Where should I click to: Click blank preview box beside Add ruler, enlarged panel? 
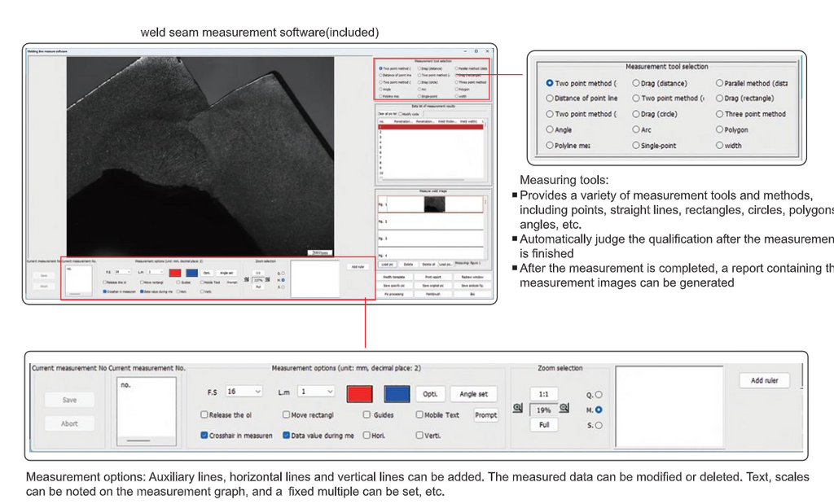click(x=669, y=407)
